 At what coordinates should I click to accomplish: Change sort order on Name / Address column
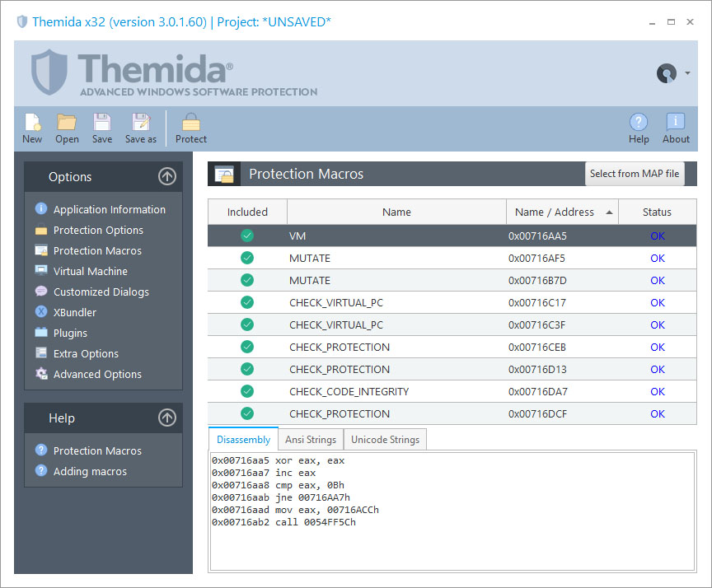coord(562,212)
